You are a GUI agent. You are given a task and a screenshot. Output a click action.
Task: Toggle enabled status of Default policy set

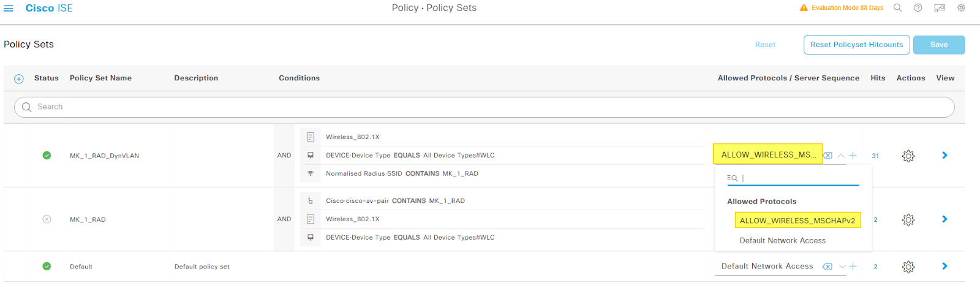[47, 267]
